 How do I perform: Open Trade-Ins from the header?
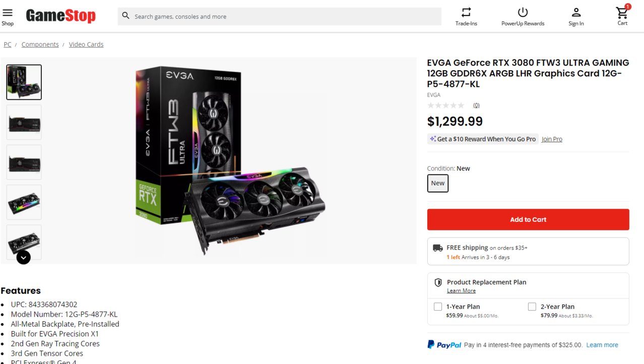466,17
